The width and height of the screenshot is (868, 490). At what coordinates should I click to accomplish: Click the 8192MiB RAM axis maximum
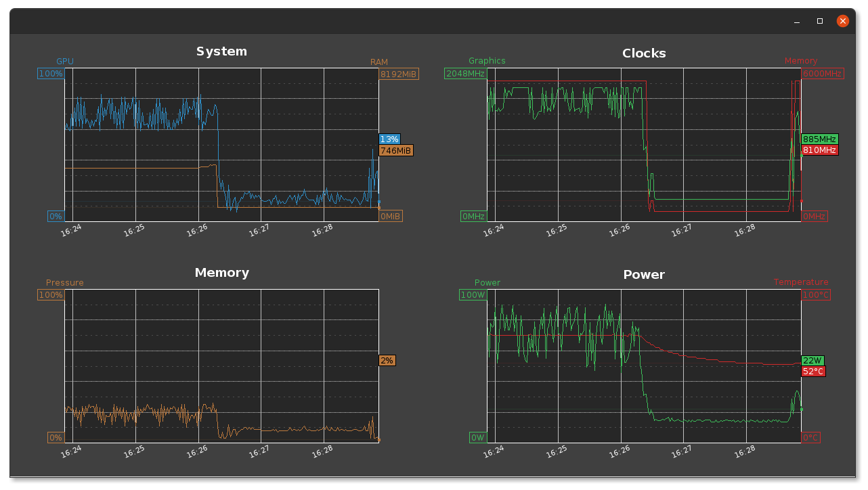(399, 74)
